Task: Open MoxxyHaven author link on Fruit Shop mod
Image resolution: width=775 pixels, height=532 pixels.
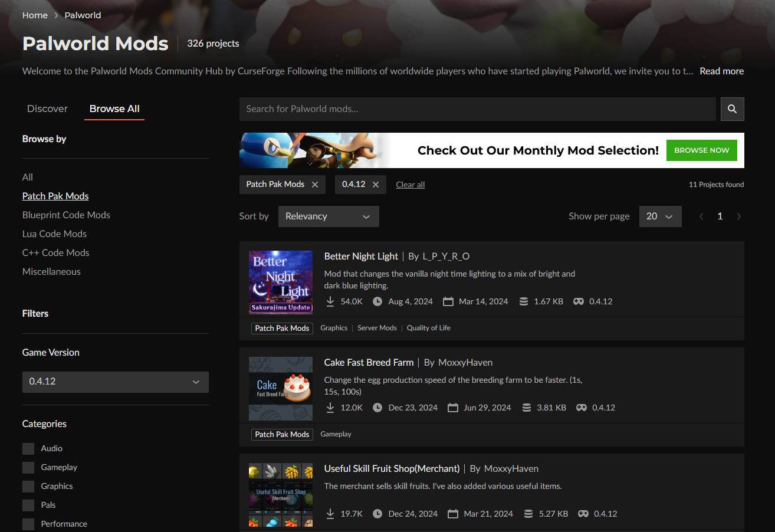Action: tap(511, 468)
